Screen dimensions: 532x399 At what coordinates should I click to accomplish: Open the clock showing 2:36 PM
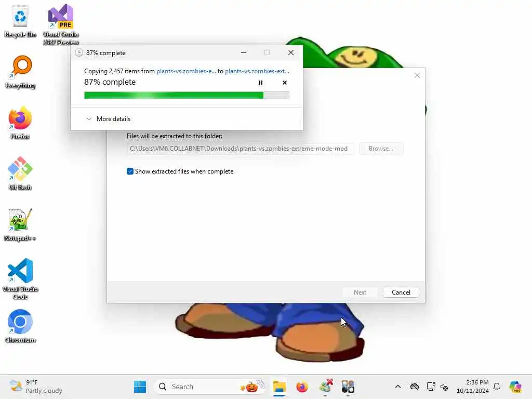click(x=473, y=387)
